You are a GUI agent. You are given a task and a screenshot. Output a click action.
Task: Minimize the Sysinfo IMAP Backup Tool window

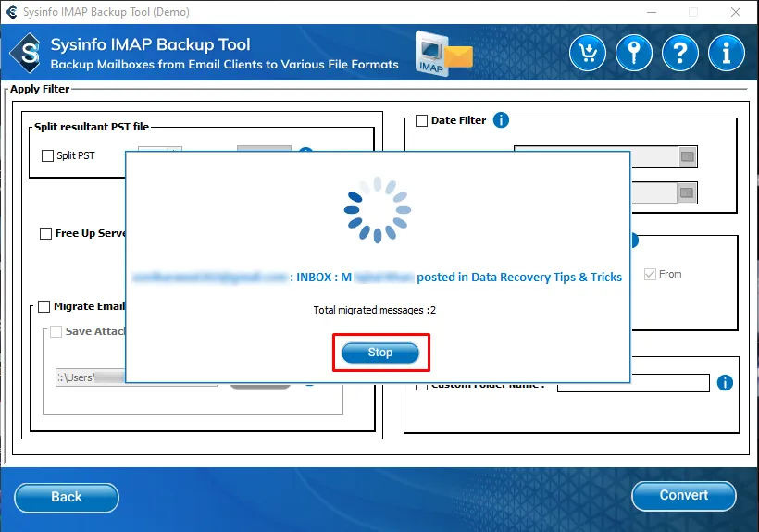pyautogui.click(x=652, y=12)
